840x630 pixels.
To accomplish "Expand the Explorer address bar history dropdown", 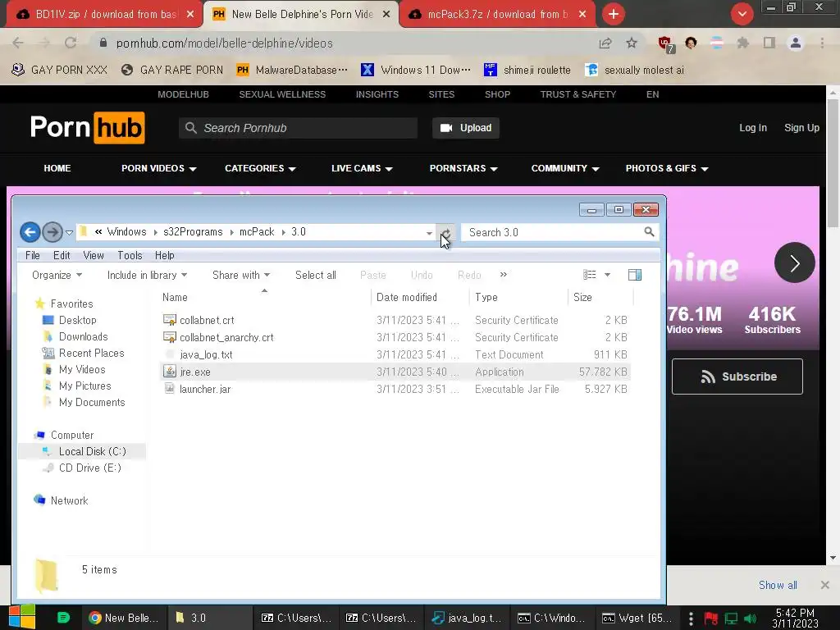I will 429,232.
